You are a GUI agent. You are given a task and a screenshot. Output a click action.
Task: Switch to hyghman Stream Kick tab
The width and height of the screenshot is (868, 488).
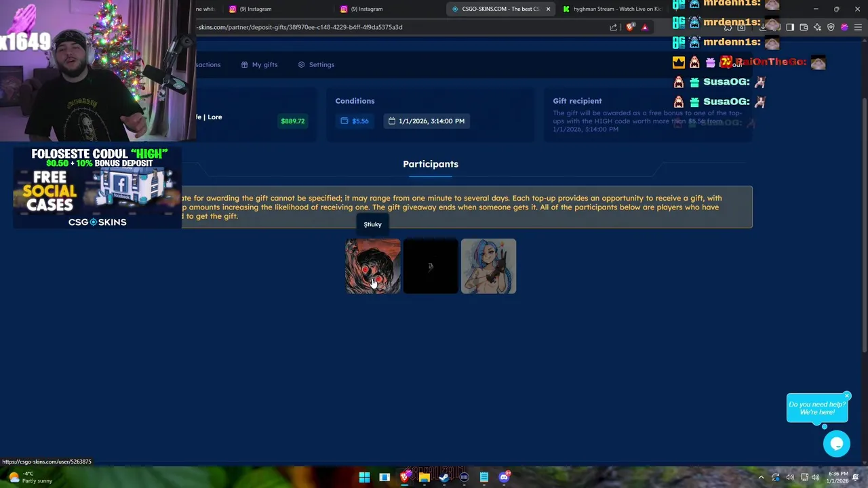(612, 9)
